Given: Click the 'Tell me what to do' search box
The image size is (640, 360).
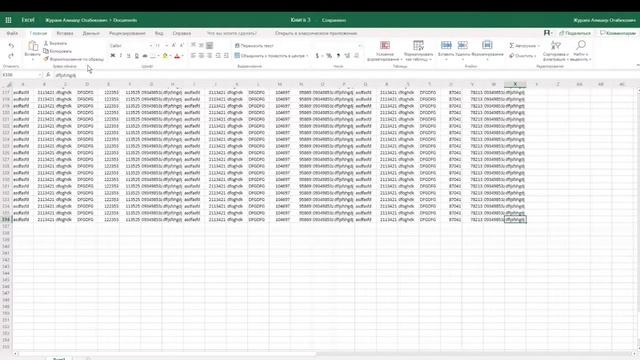Looking at the screenshot, I should (231, 33).
